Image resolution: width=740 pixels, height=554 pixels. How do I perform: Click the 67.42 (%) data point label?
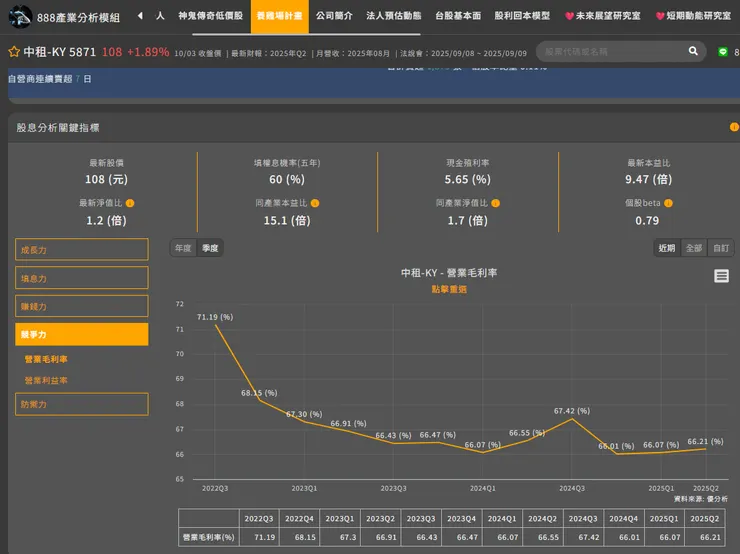572,411
